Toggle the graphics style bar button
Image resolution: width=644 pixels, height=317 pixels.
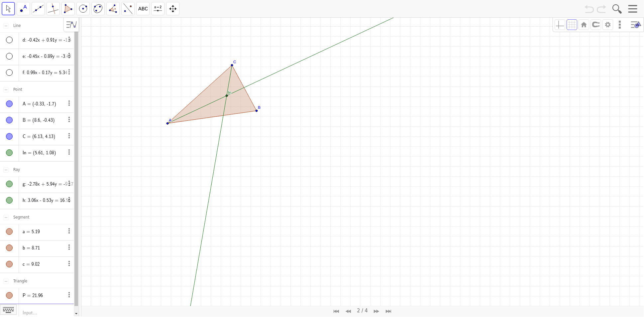[635, 25]
